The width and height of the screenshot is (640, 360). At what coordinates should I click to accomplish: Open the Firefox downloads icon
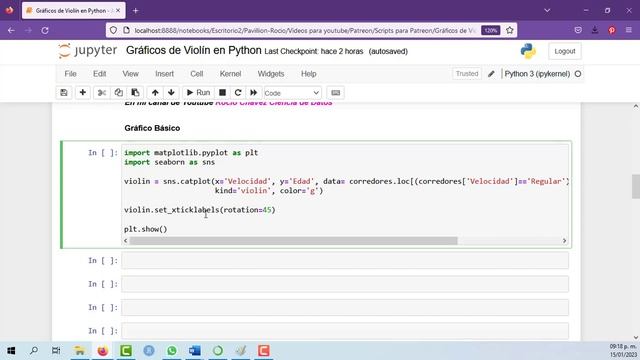coord(595,30)
